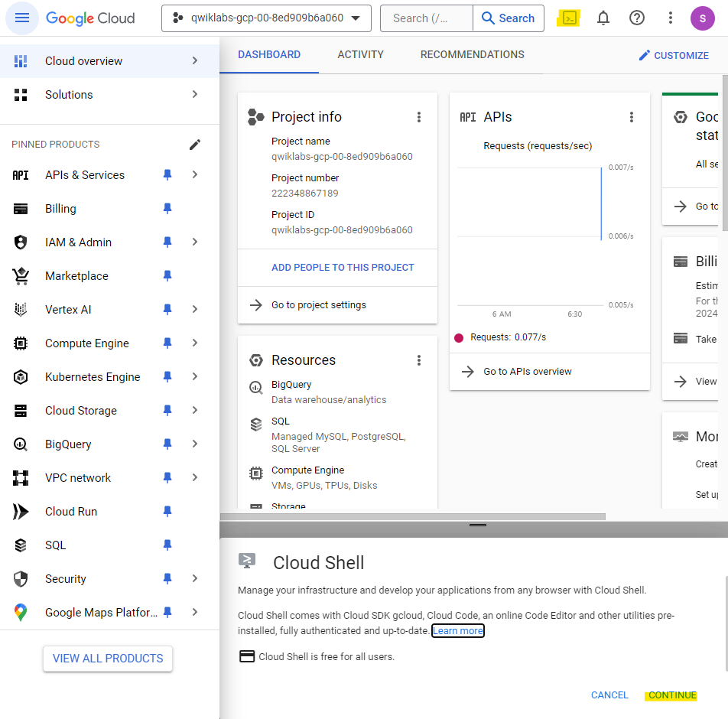Switch to the DASHBOARD tab

tap(269, 55)
